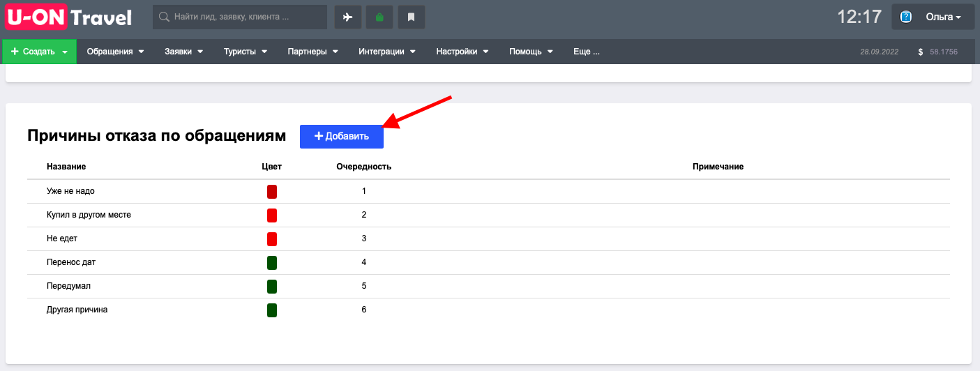Viewport: 980px width, 371px height.
Task: Click the Название column header
Action: tap(66, 167)
